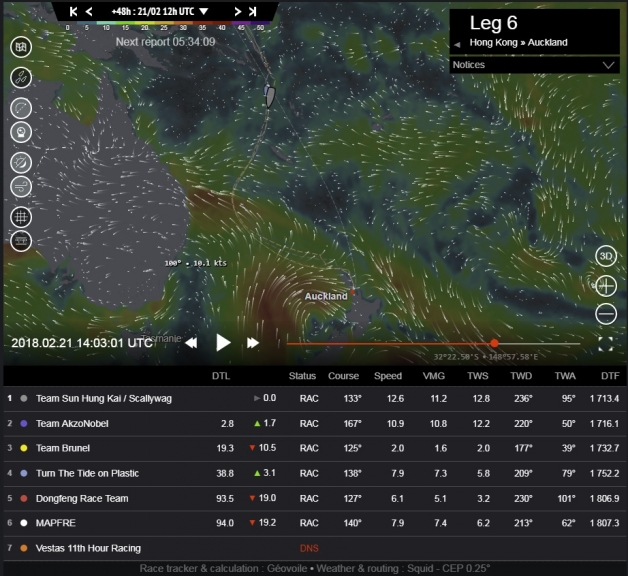Toggle Dongfeng red color dot
Viewport: 628px width, 576px height.
[x=24, y=498]
